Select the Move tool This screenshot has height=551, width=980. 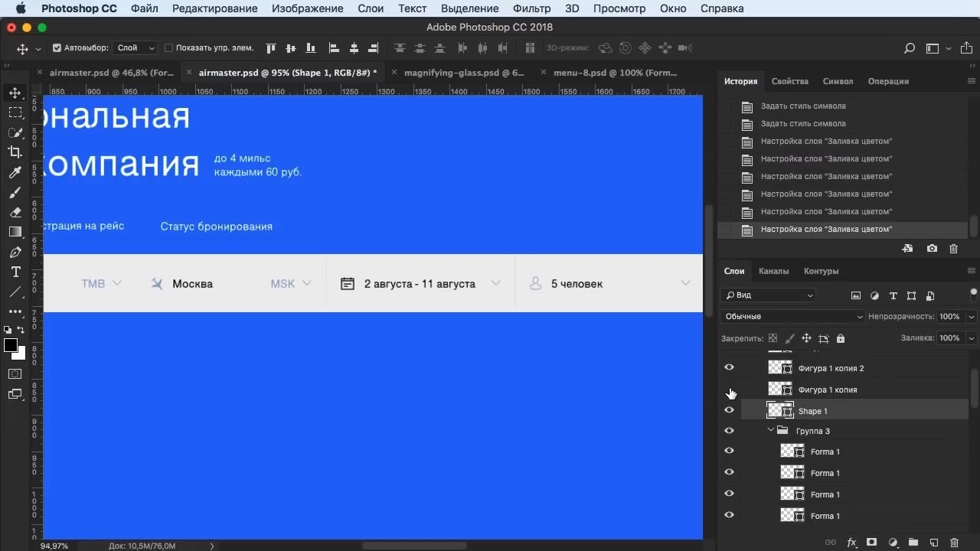(x=15, y=93)
